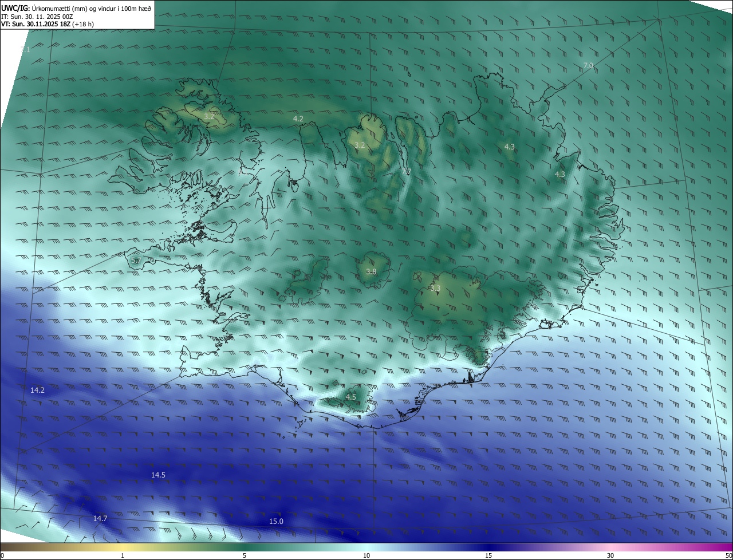Click the 7.0 value label on the map
This screenshot has width=733, height=560.
click(588, 66)
